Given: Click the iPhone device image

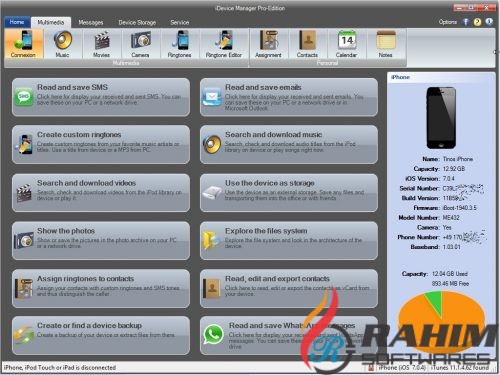Looking at the screenshot, I should click(441, 118).
